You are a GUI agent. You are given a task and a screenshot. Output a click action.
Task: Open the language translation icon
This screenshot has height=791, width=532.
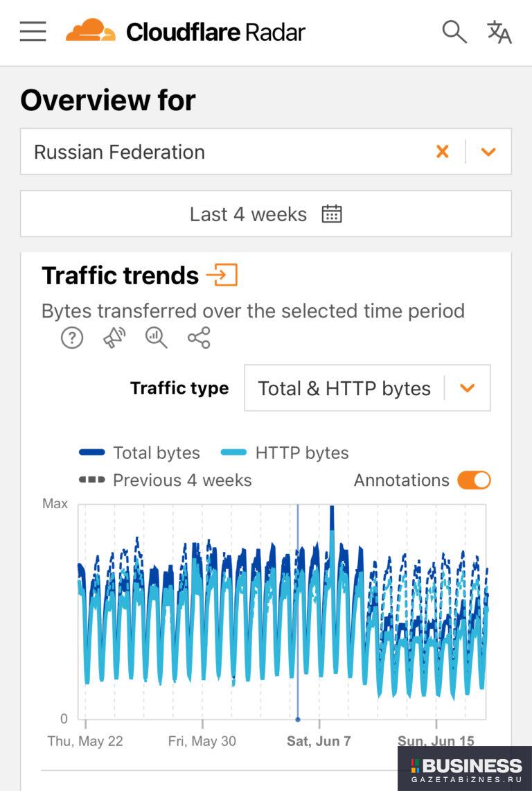click(x=499, y=32)
